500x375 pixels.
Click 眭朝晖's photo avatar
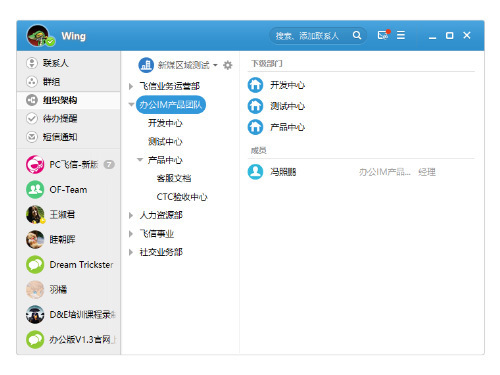tap(35, 239)
